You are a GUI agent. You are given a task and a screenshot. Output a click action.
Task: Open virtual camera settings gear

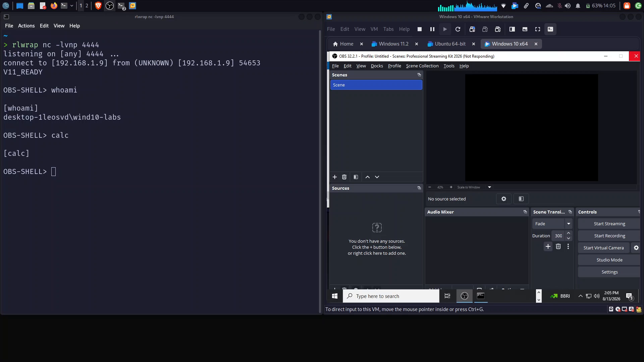tap(636, 248)
